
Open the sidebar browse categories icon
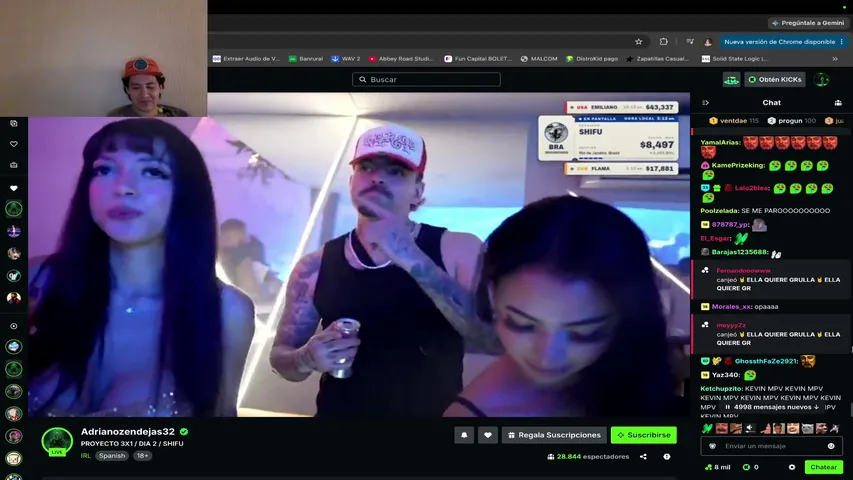tap(14, 124)
